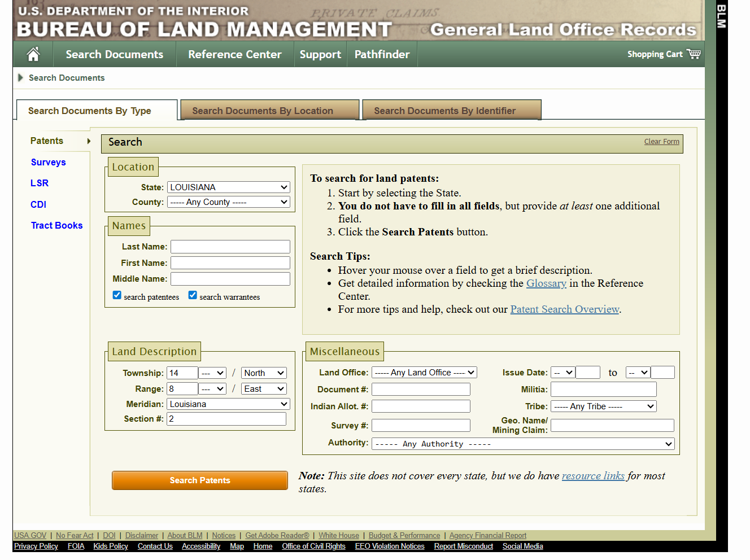Viewport: 750px width, 560px height.
Task: Open the No Fear Act footer link
Action: 75,536
